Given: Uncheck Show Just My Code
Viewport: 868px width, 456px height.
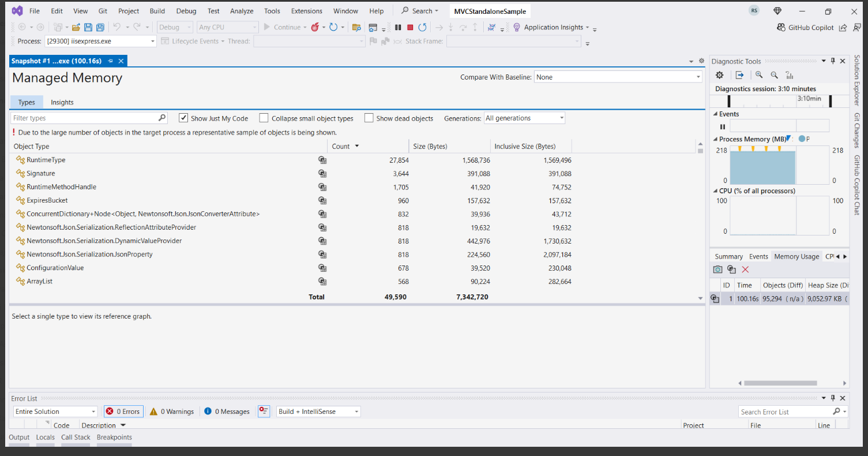Looking at the screenshot, I should point(183,118).
